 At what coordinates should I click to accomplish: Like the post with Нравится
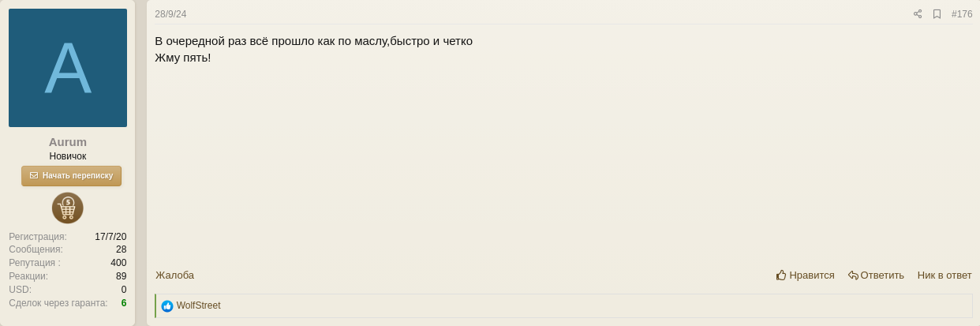(805, 275)
